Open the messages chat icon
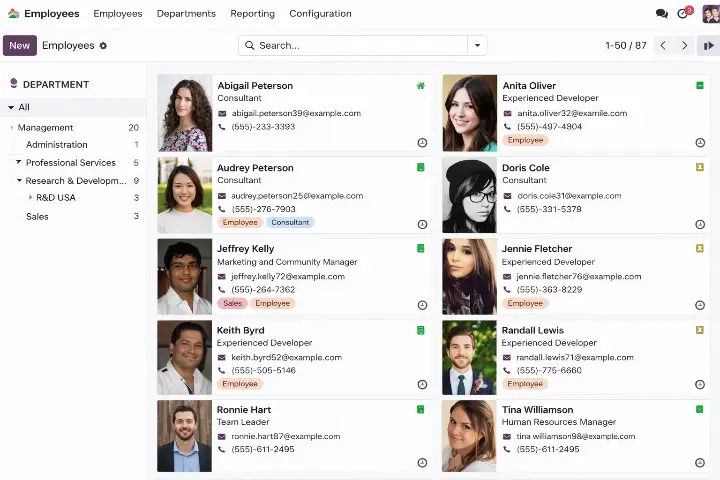Screen dimensions: 720x480 (x=661, y=14)
